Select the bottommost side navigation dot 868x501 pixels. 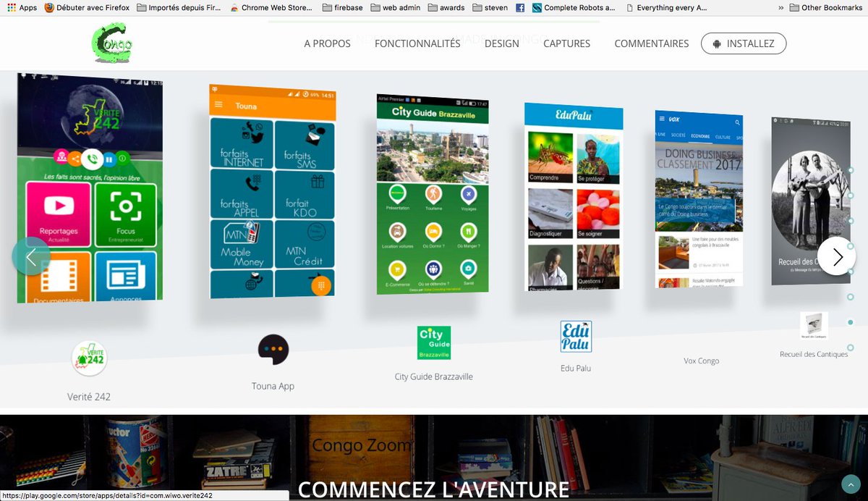tap(851, 348)
